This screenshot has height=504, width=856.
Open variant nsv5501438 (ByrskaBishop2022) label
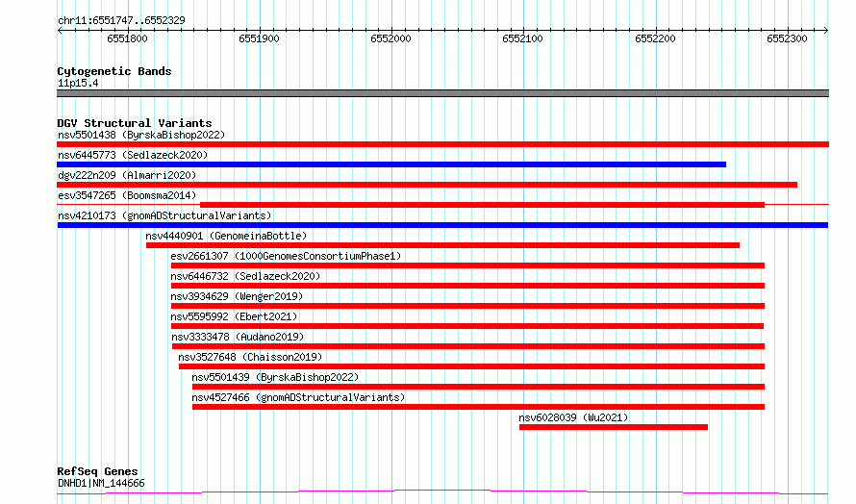pyautogui.click(x=141, y=135)
